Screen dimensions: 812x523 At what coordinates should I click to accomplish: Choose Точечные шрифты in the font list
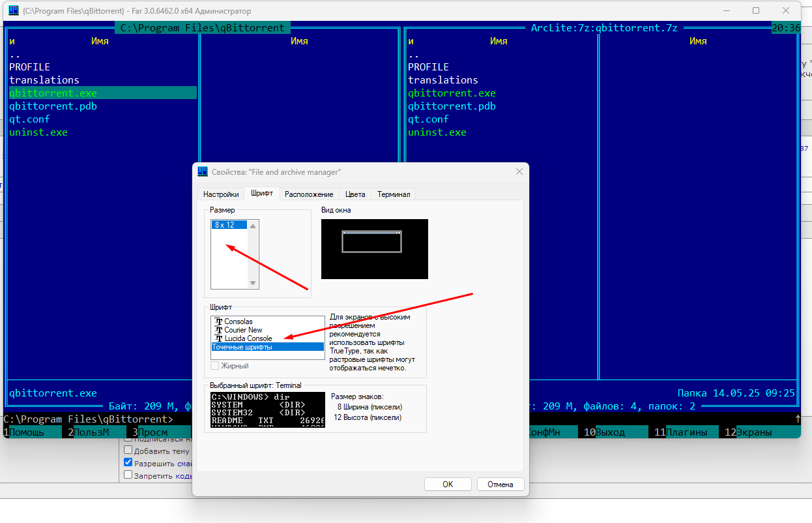click(242, 347)
